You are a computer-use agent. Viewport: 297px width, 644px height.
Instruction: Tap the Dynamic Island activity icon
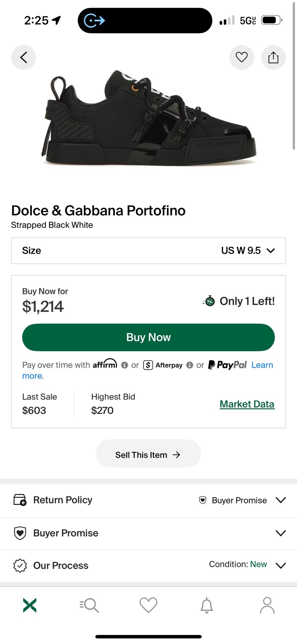(95, 20)
